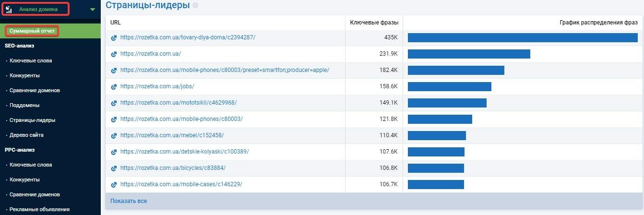
Task: Open external link icon for producer=apple URL
Action: pyautogui.click(x=114, y=70)
